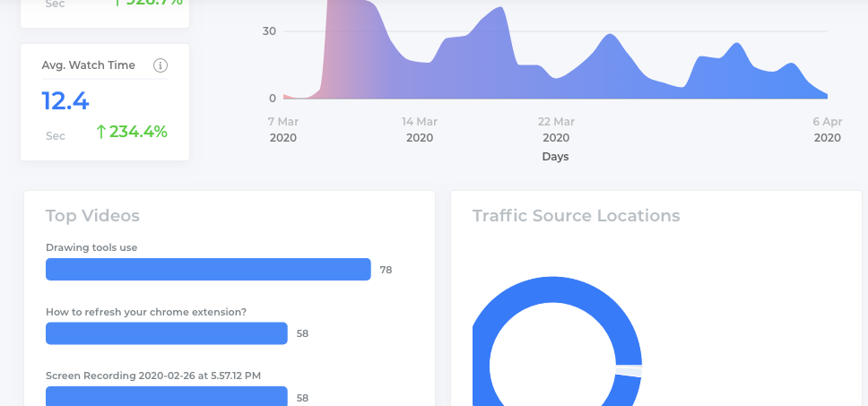Click the 6 Apr 2020 axis label
The width and height of the screenshot is (868, 406).
828,129
